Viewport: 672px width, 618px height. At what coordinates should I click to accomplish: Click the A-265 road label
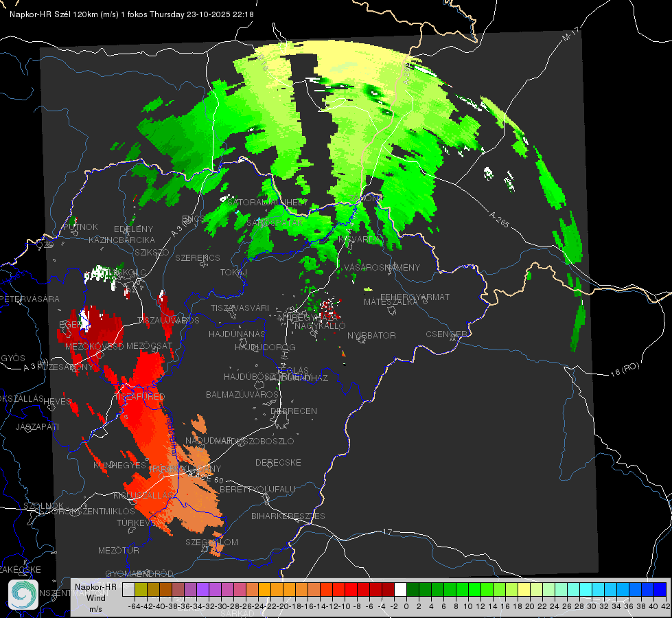(499, 219)
